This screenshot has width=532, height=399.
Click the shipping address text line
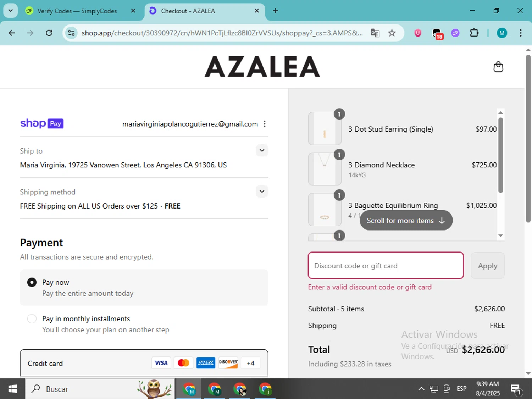tap(123, 165)
